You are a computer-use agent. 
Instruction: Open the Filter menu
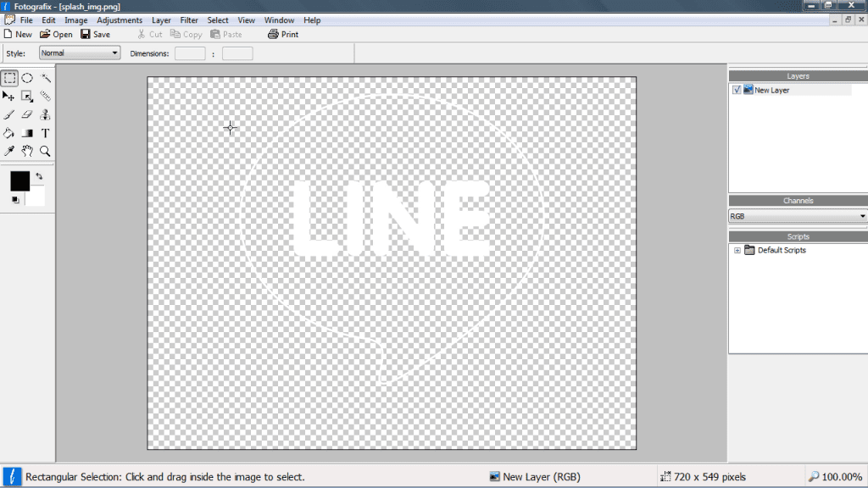[x=189, y=20]
